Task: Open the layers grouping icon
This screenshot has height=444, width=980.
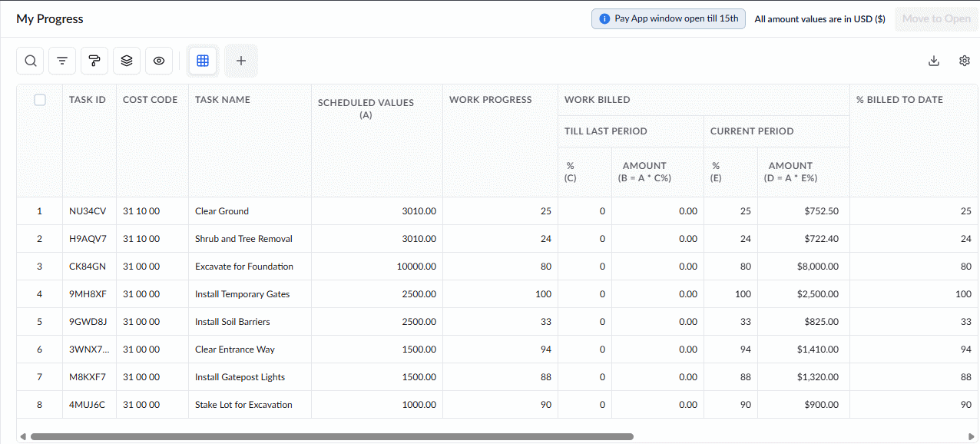Action: tap(127, 61)
